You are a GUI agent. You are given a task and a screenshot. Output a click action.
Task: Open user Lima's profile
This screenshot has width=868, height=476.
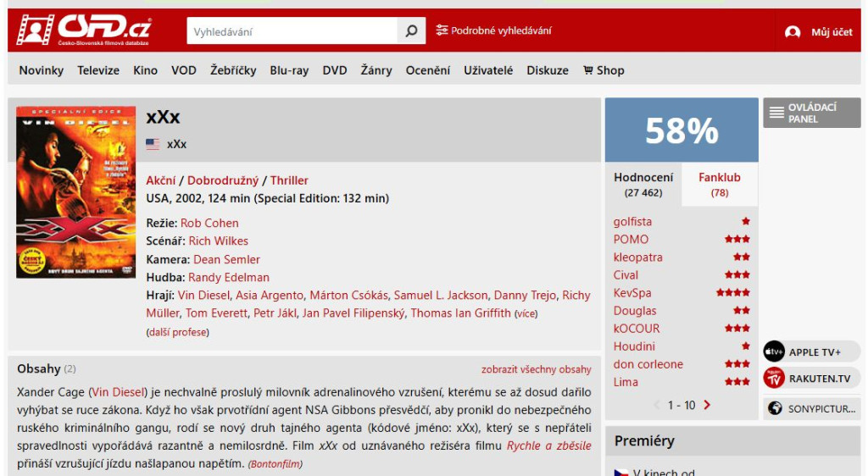coord(626,381)
